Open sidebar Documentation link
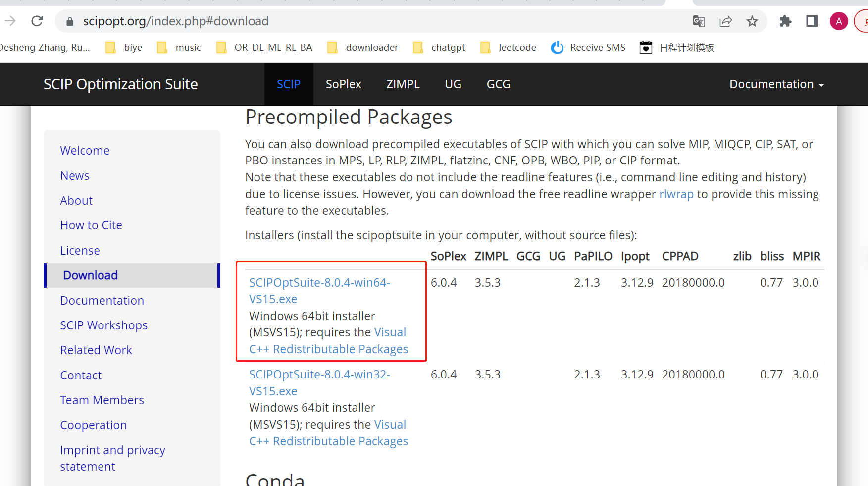The image size is (868, 486). pos(102,301)
